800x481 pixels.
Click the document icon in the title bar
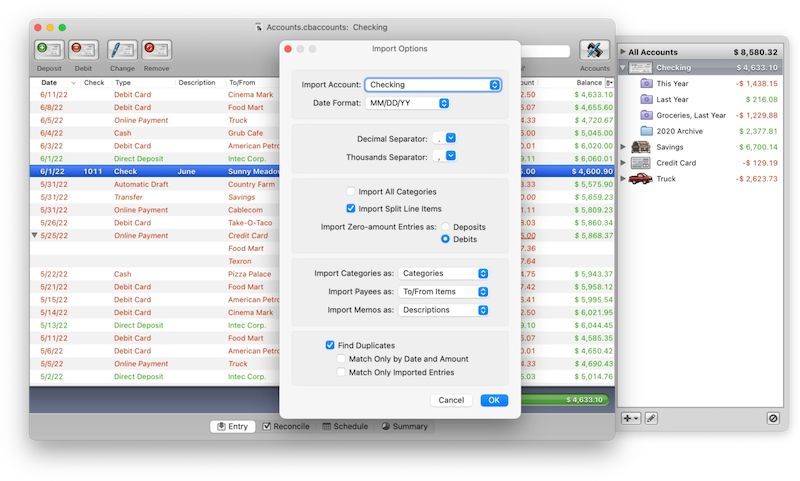(x=259, y=27)
